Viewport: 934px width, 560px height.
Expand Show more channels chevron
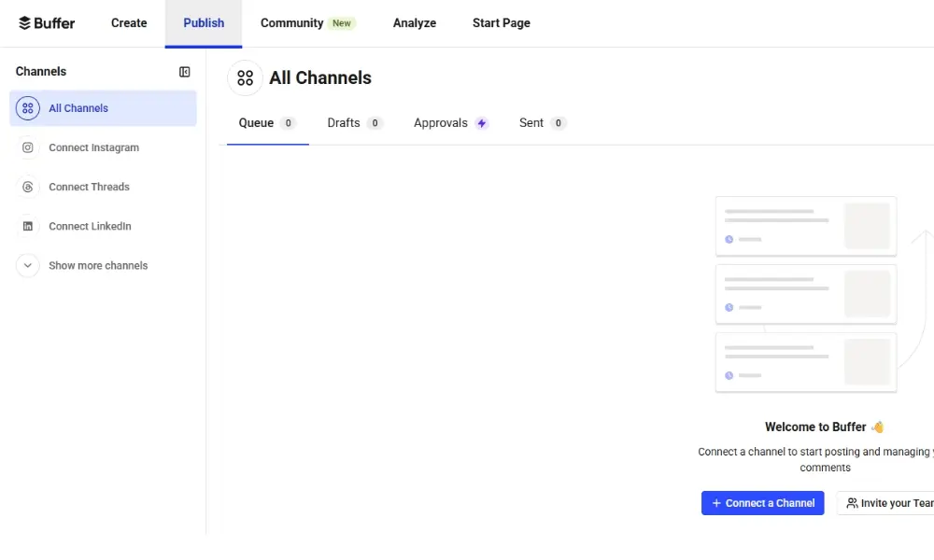(x=28, y=265)
